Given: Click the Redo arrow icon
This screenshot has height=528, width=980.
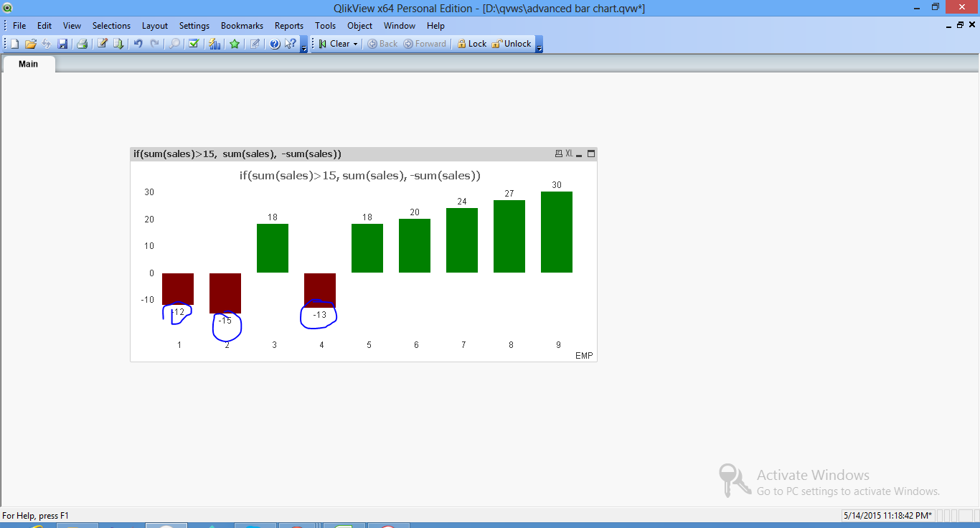Looking at the screenshot, I should point(154,44).
